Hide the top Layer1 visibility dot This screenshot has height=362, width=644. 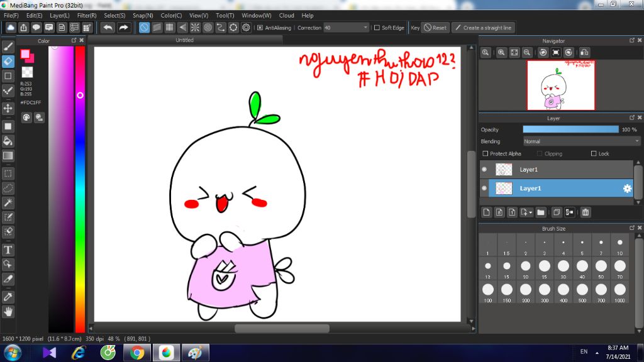point(484,170)
